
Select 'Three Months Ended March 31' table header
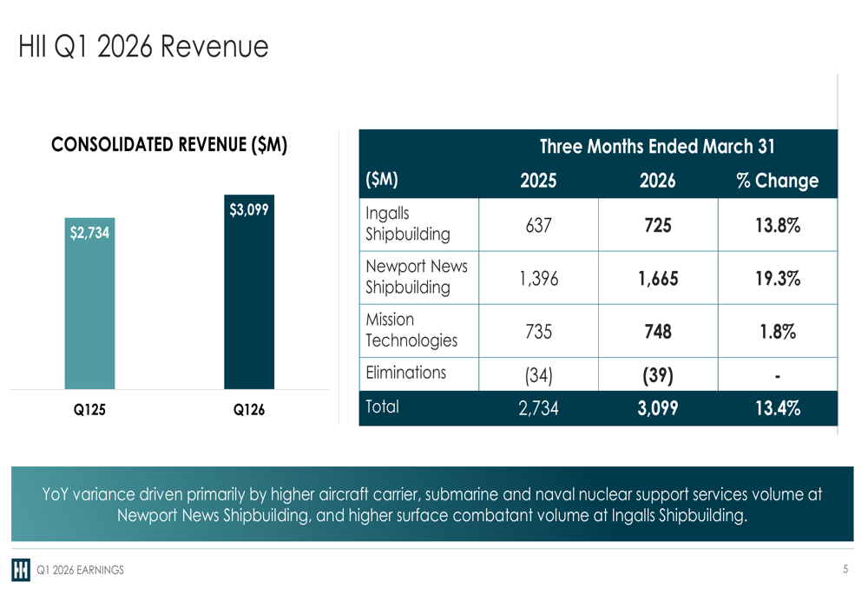657,146
